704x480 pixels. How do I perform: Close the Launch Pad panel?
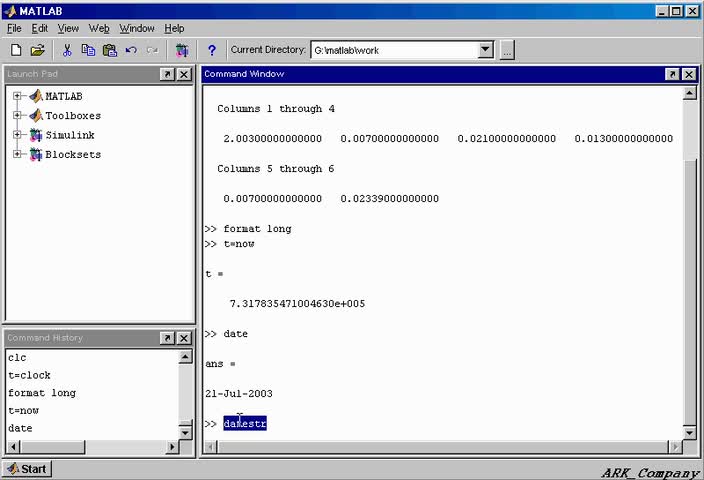coord(184,74)
